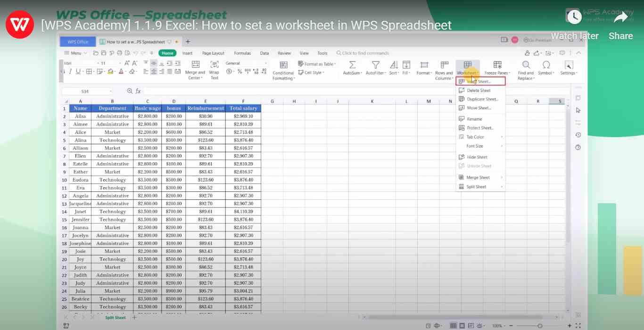Toggle underline formatting
644x330 pixels.
[x=77, y=72]
